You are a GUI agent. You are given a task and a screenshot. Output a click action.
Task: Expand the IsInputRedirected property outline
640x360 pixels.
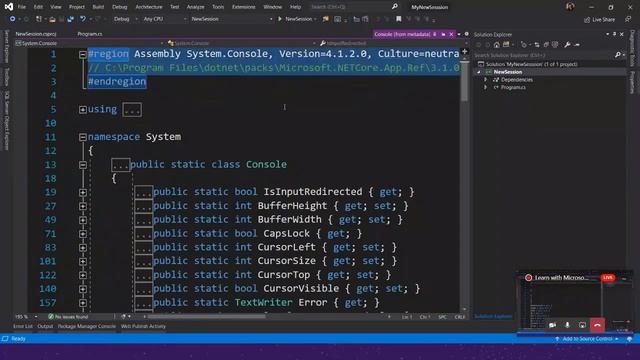pyautogui.click(x=82, y=192)
